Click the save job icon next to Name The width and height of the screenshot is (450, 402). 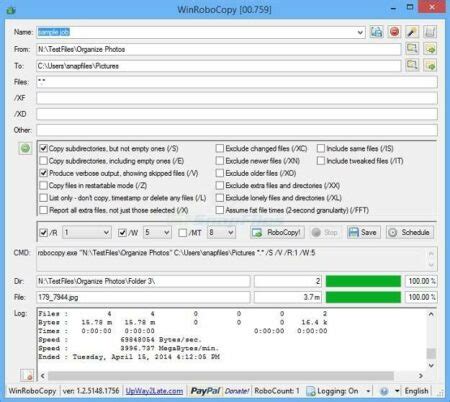tap(376, 32)
